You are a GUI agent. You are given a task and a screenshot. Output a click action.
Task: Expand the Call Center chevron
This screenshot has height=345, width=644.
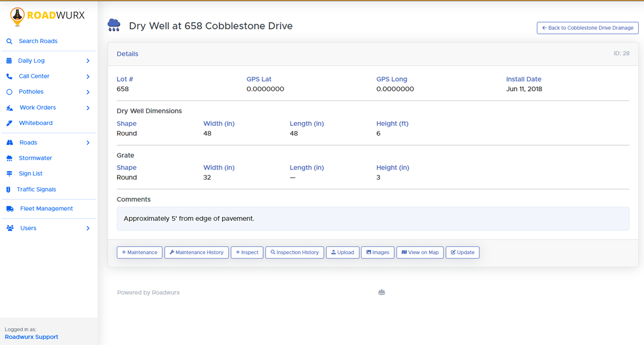click(88, 77)
